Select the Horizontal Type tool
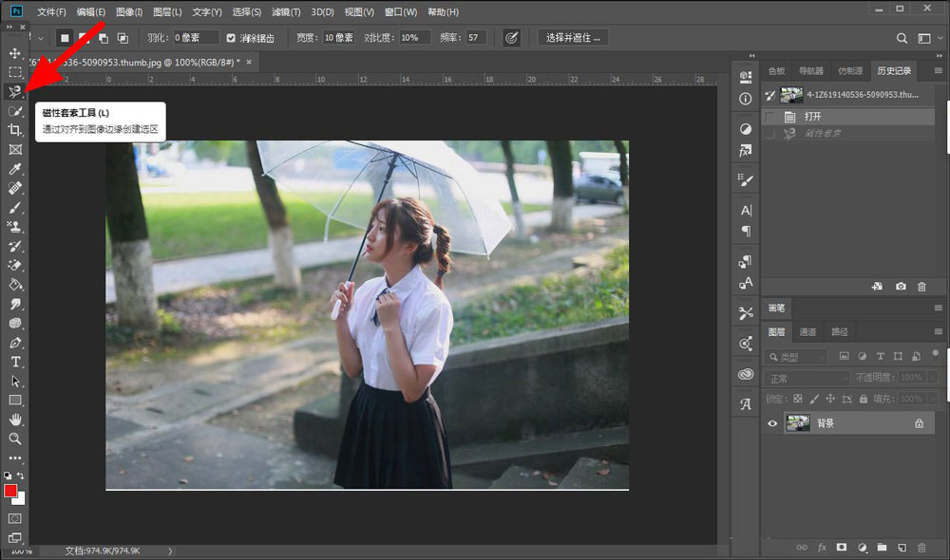 tap(15, 362)
